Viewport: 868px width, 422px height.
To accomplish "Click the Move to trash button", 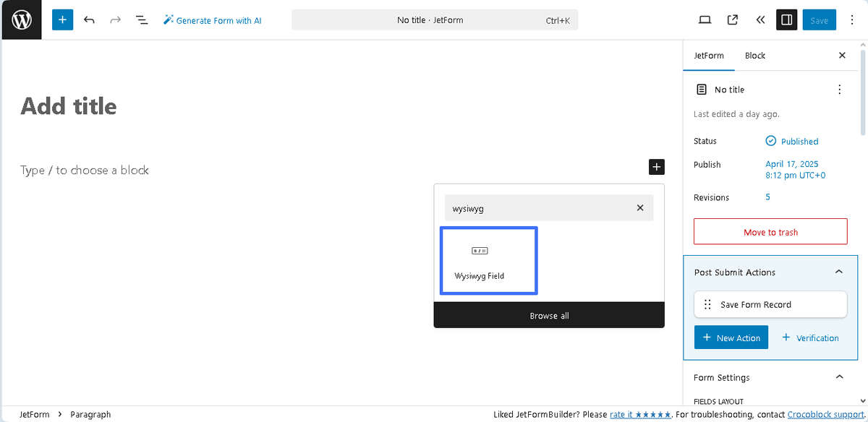I will coord(770,231).
